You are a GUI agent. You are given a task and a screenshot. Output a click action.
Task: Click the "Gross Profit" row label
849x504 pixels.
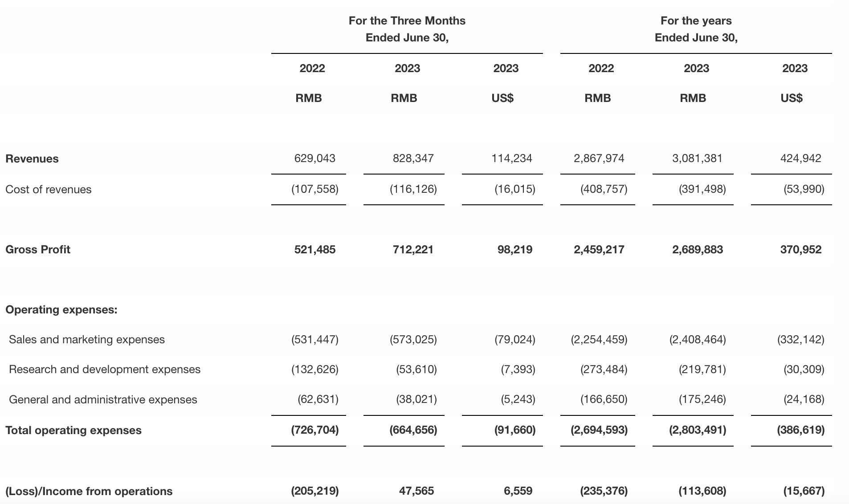click(38, 250)
